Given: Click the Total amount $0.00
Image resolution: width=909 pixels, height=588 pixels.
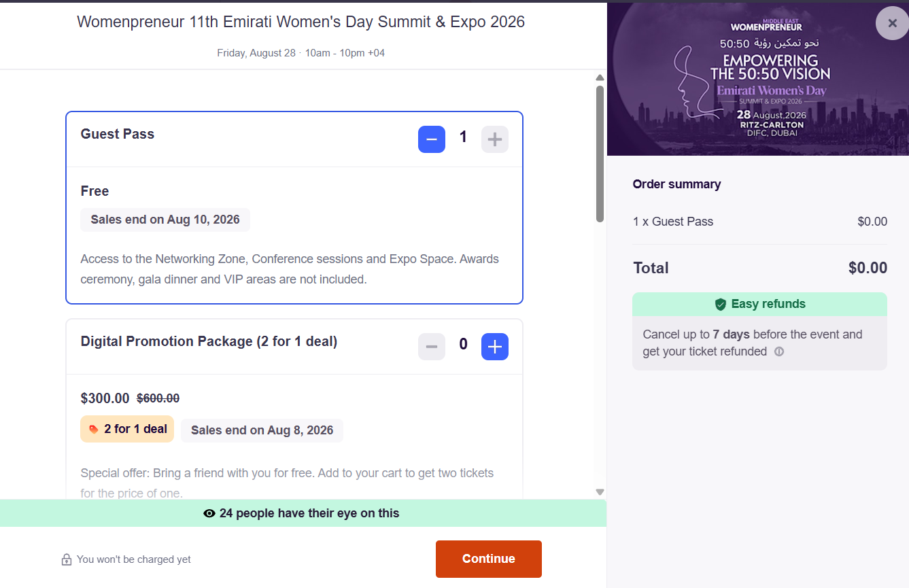Looking at the screenshot, I should point(868,268).
